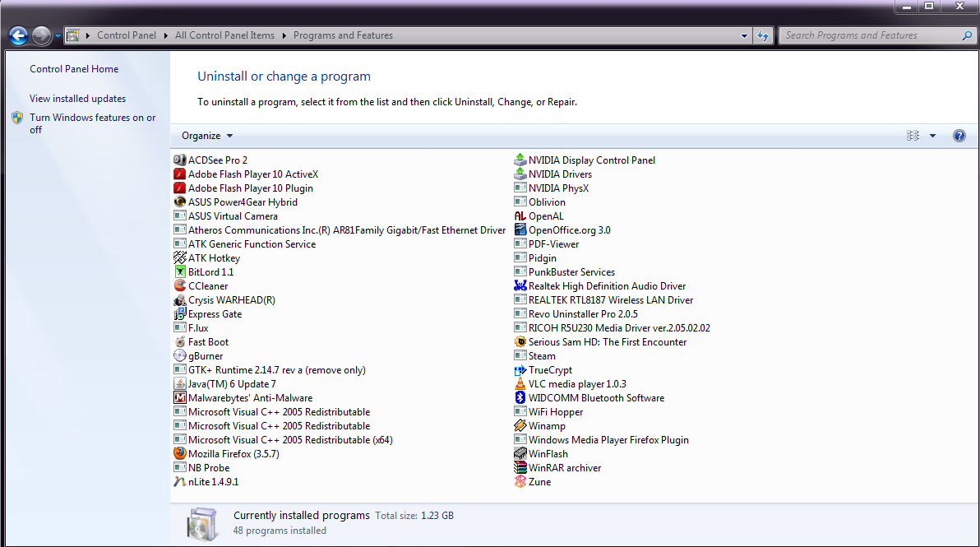980x547 pixels.
Task: Click the TrueCrypt icon
Action: pyautogui.click(x=520, y=370)
